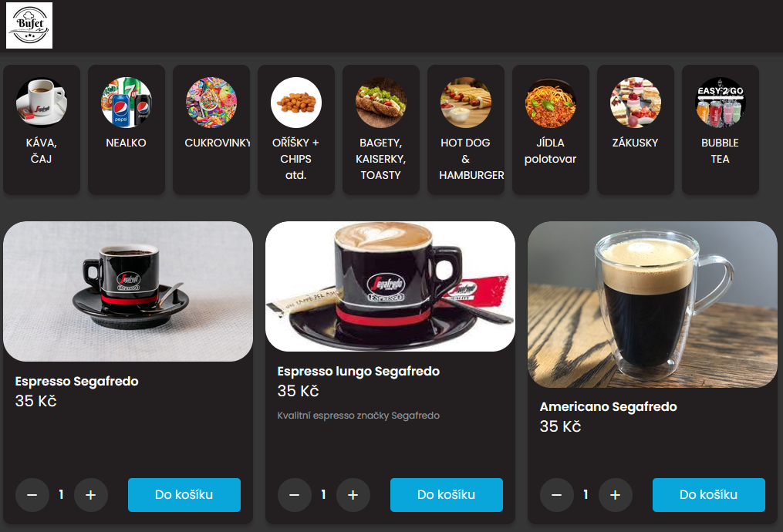Add Americano Segafredo to cart

pyautogui.click(x=709, y=495)
